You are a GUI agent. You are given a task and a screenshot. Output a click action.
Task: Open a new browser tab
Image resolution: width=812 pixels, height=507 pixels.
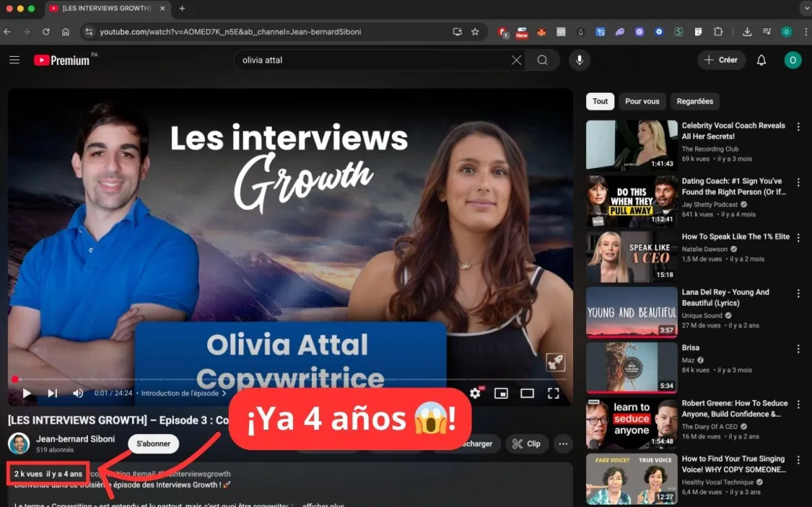point(181,9)
